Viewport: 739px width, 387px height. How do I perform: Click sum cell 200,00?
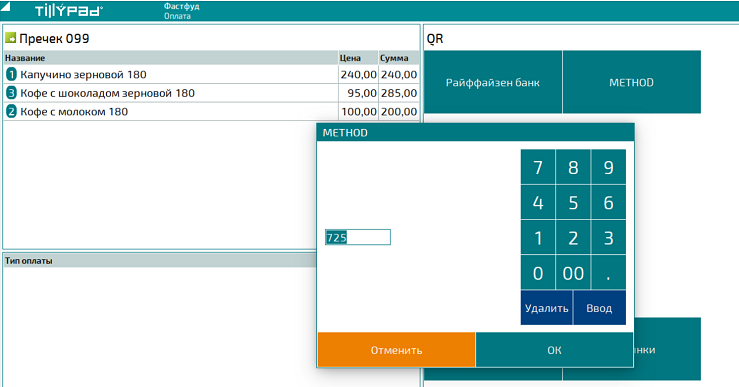pyautogui.click(x=399, y=112)
